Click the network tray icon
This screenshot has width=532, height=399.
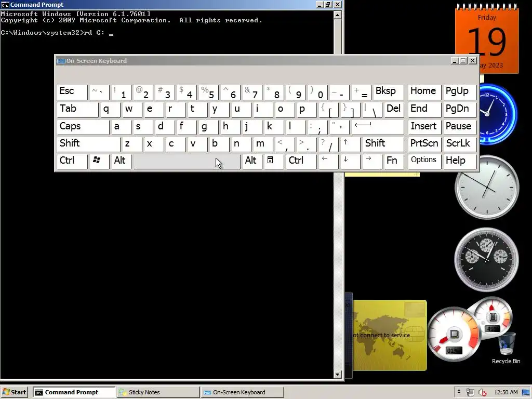[x=470, y=392]
